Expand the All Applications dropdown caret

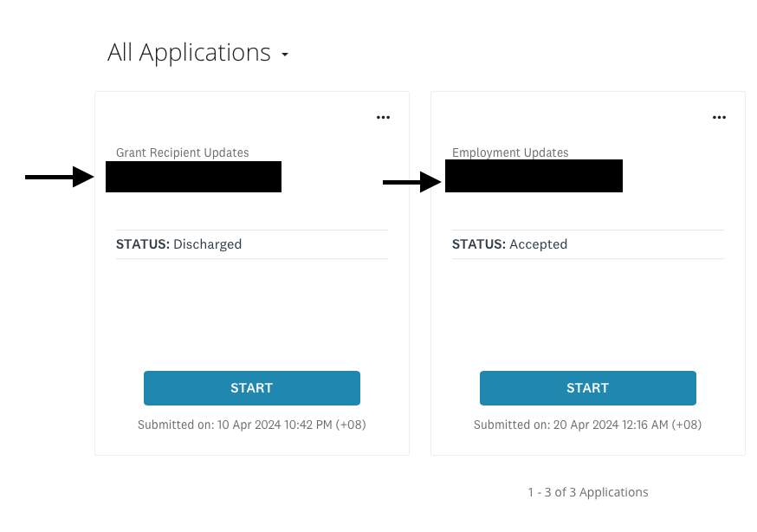285,55
